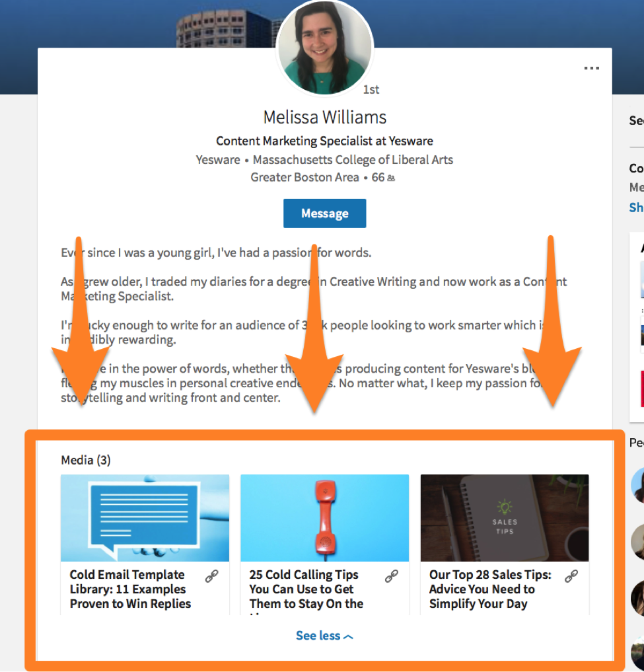
Task: Click the chevron next to See less
Action: 349,635
